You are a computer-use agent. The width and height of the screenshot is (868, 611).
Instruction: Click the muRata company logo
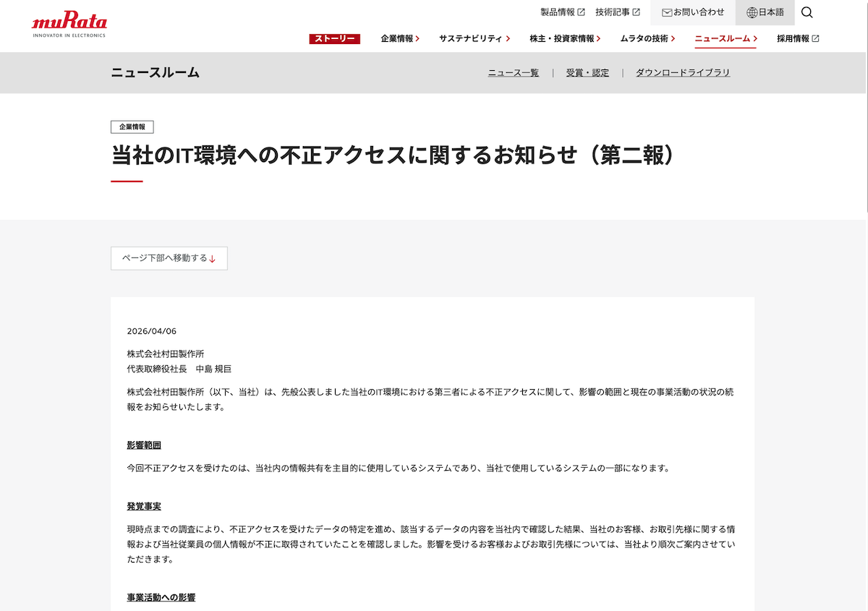(x=69, y=22)
